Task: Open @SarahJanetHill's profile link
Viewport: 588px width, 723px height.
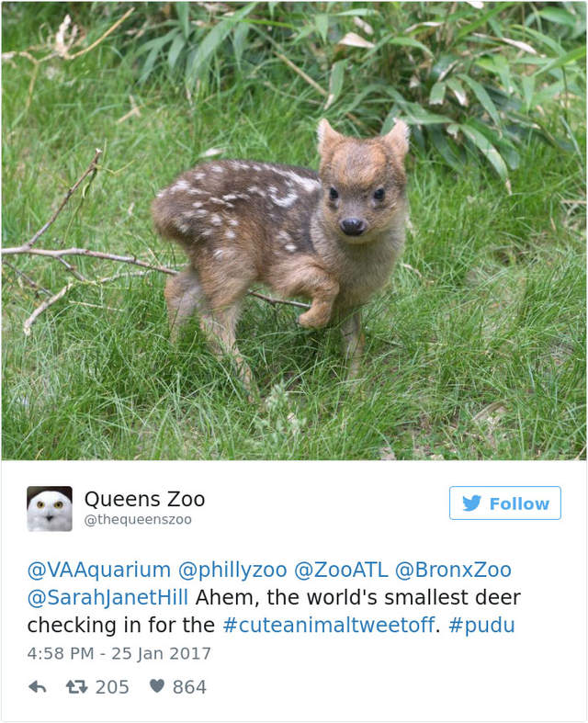Action: (x=107, y=597)
